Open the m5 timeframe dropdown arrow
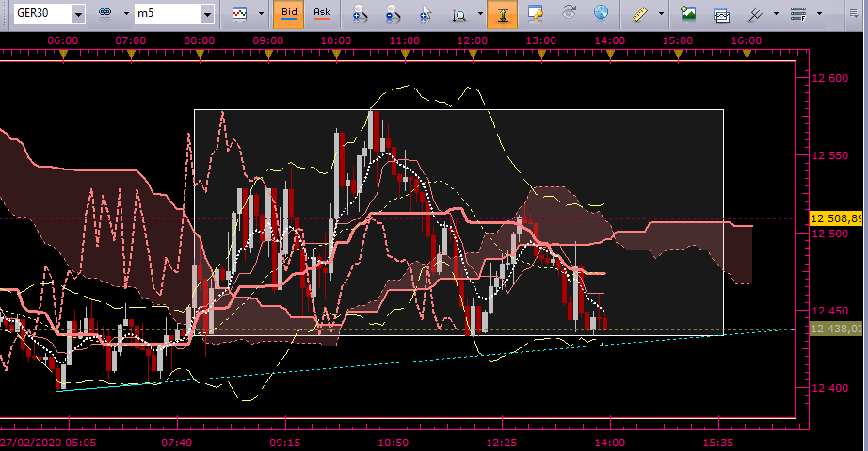The height and width of the screenshot is (451, 868). 208,14
